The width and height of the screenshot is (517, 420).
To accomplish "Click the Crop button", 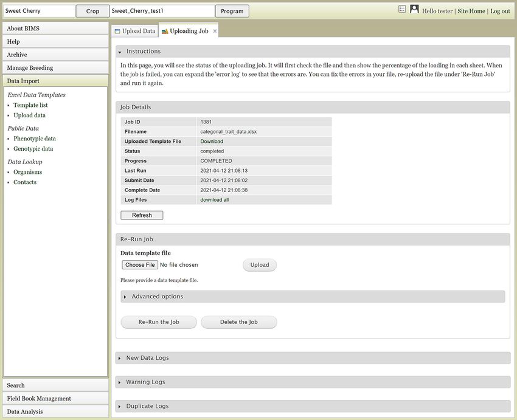I will pyautogui.click(x=92, y=11).
